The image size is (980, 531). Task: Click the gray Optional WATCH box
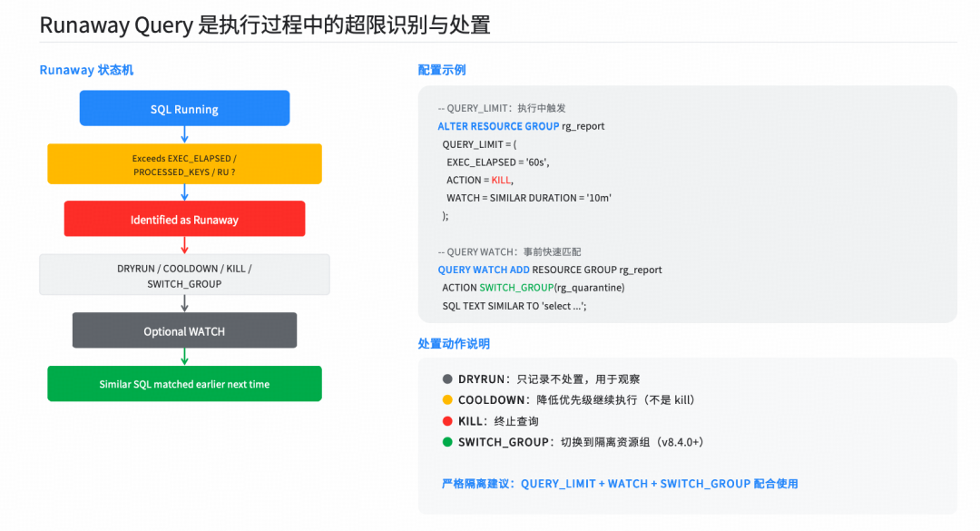pos(184,330)
